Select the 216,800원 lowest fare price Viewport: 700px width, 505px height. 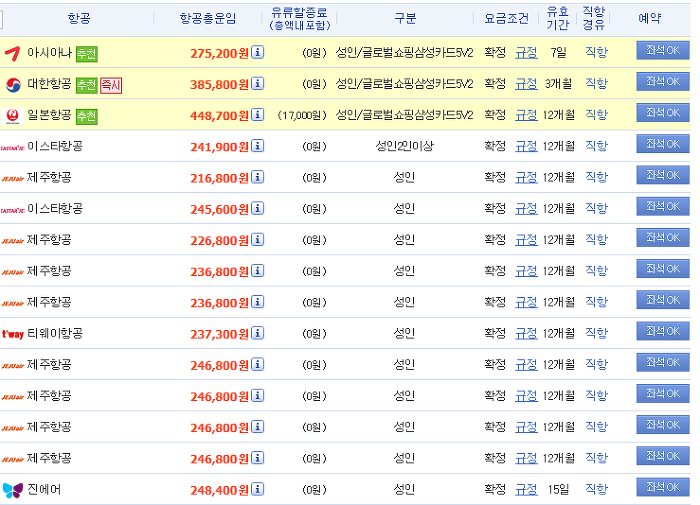(219, 179)
